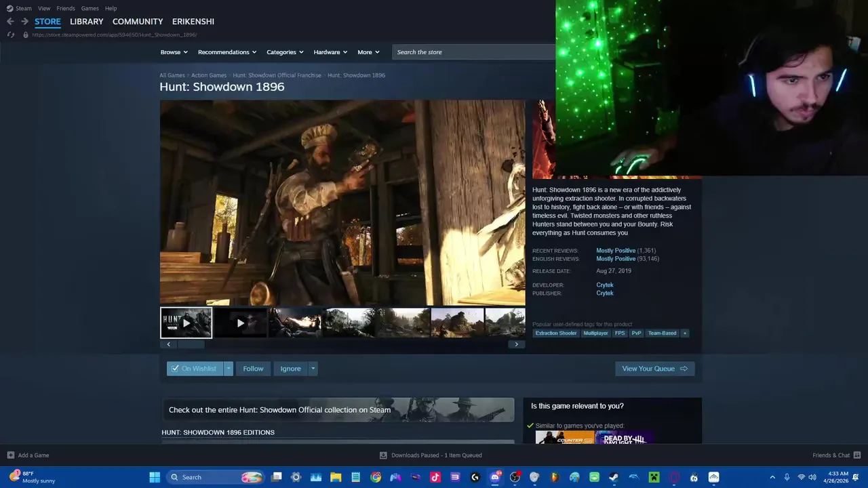The image size is (868, 488).
Task: Select the Team-Based tag
Action: (662, 333)
